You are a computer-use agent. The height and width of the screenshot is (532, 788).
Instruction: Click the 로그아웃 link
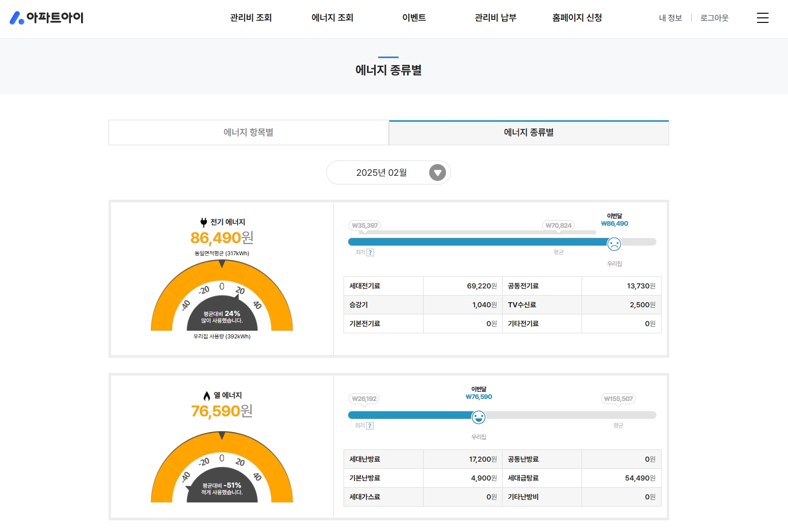714,18
